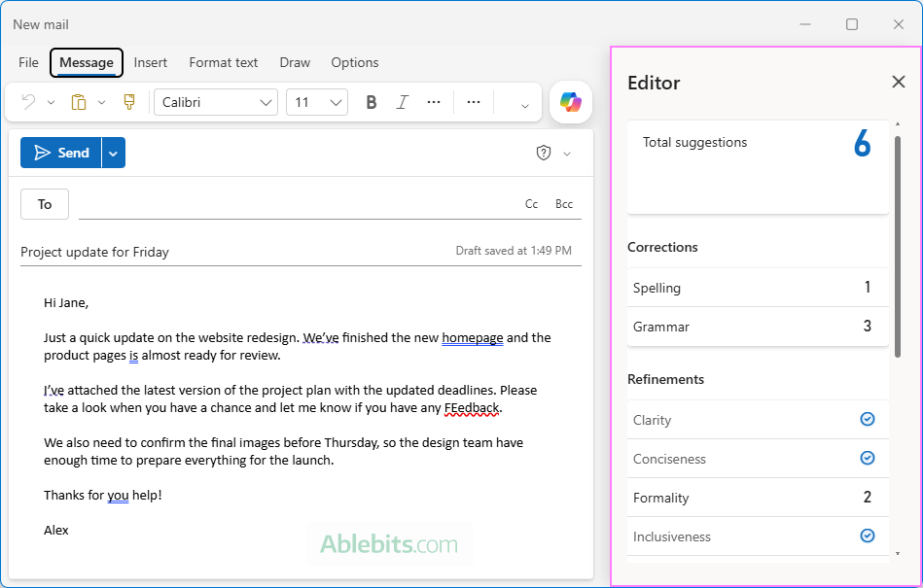Click the misspelled word FEedback
Image resolution: width=923 pixels, height=588 pixels.
coord(472,407)
